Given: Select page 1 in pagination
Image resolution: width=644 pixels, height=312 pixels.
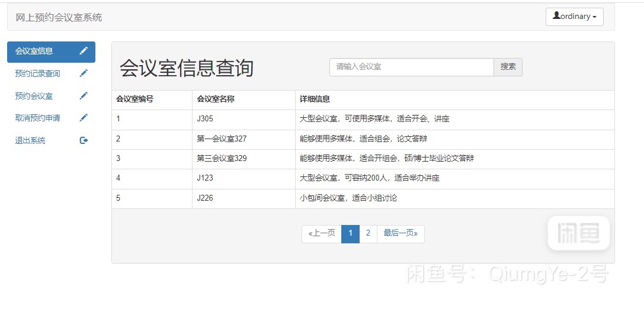Looking at the screenshot, I should (x=350, y=233).
